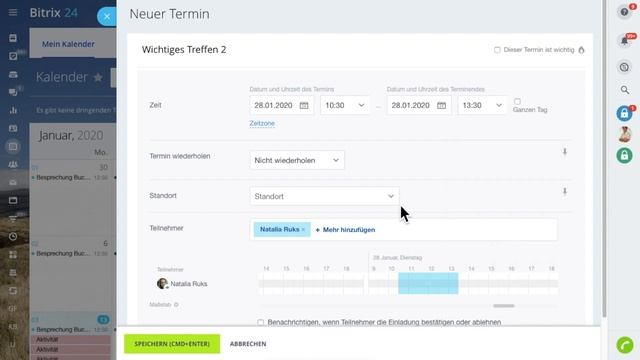The image size is (640, 360).
Task: Enable the Ganzen Tag checkbox
Action: (x=517, y=101)
